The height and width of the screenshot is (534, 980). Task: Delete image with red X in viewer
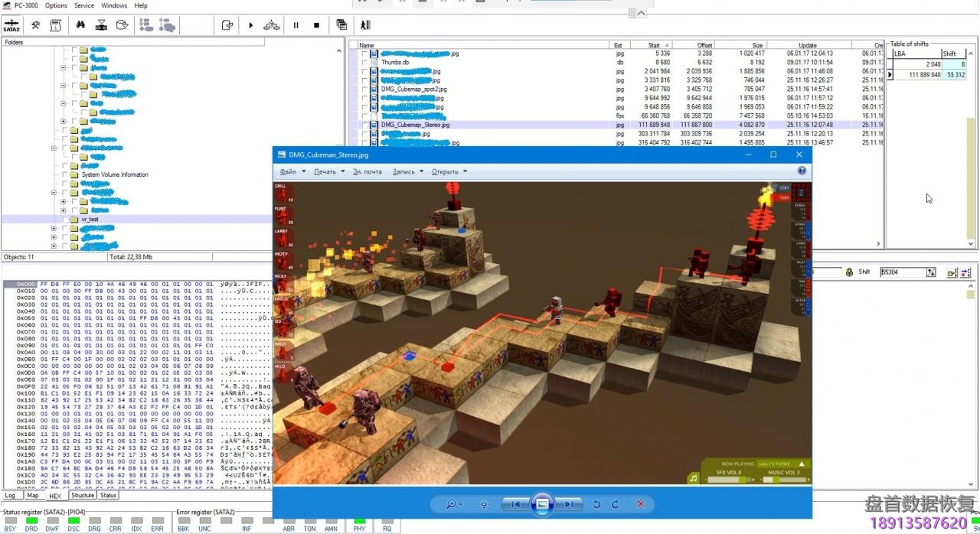(641, 504)
